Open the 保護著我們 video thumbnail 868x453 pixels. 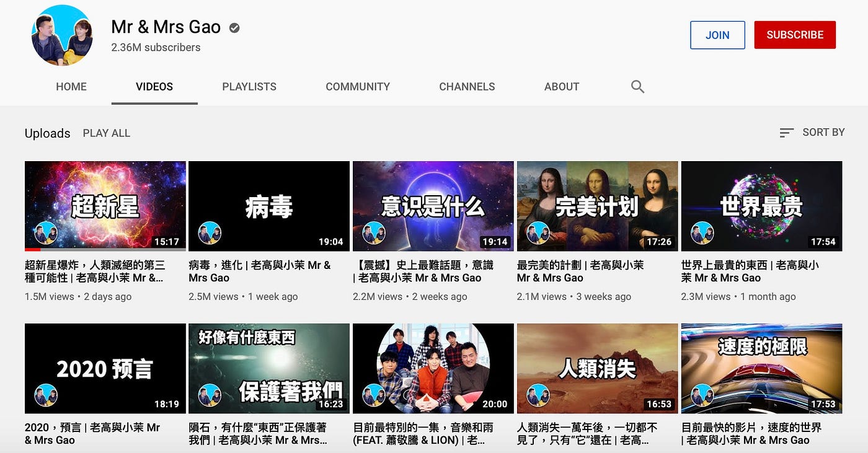click(269, 369)
